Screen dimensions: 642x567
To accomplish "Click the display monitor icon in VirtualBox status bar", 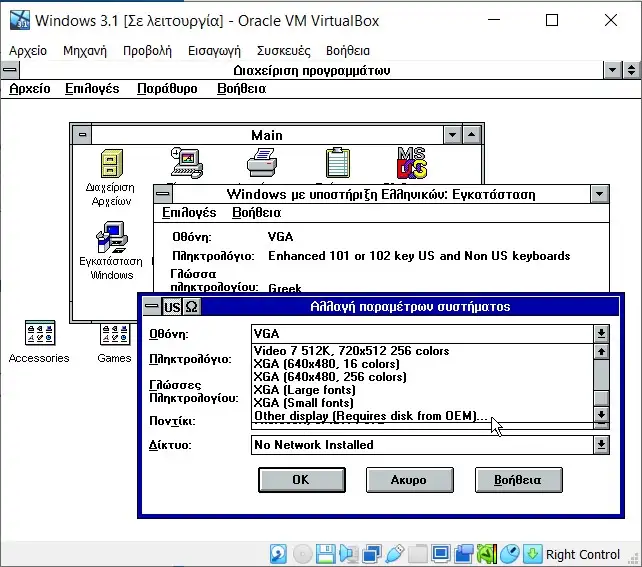I will coord(441,554).
